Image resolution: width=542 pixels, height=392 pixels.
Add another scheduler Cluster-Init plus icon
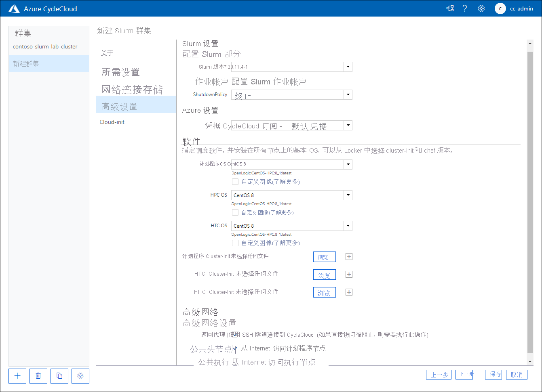(x=349, y=257)
